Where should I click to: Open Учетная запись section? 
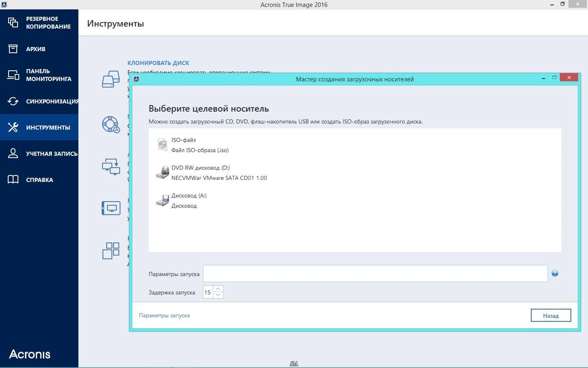pyautogui.click(x=39, y=153)
